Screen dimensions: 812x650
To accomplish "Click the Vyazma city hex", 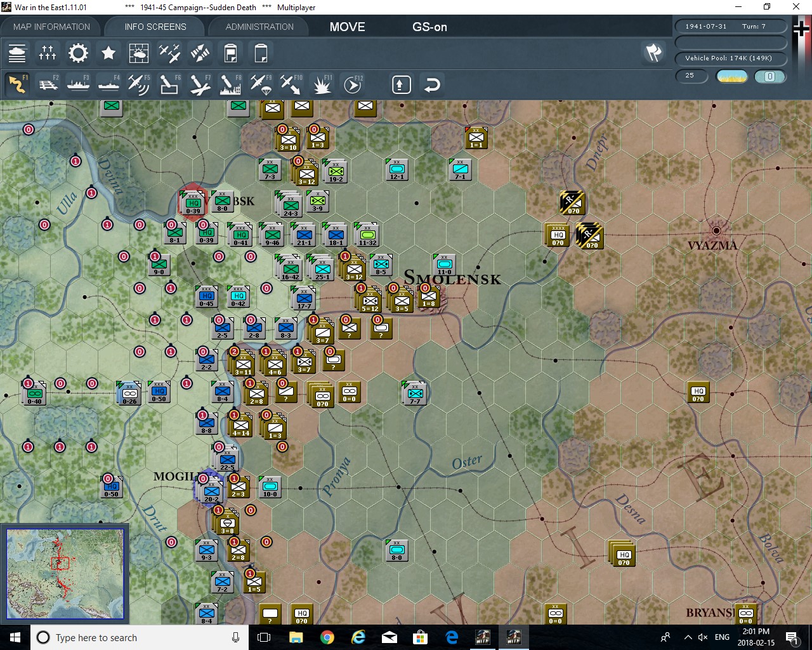I will point(717,230).
